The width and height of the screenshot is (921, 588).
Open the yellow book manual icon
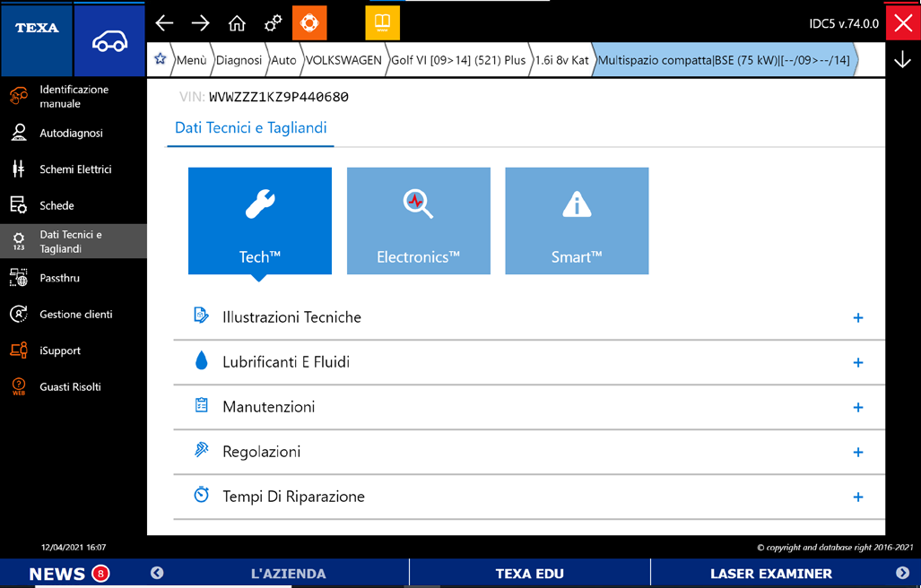pyautogui.click(x=382, y=23)
